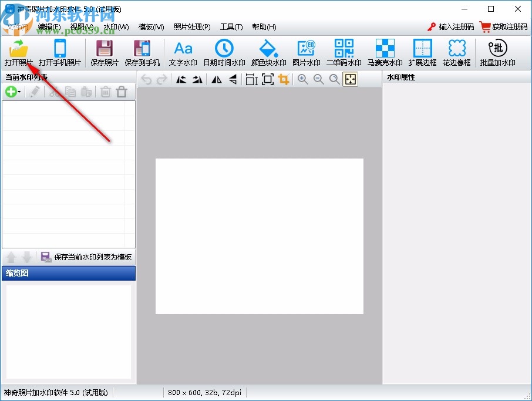
Task: Start 批量加水印 batch watermarking
Action: coord(497,53)
